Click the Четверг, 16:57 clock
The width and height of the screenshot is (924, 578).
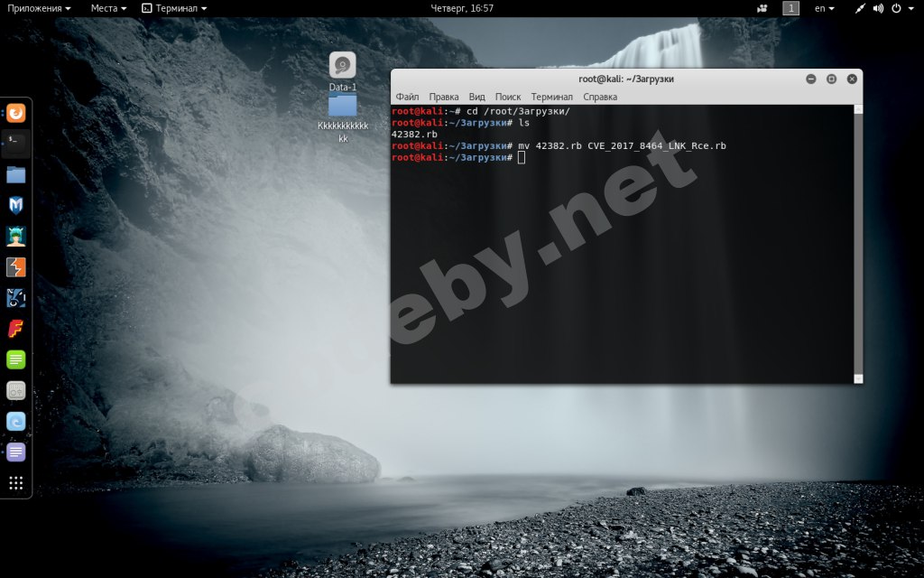[462, 8]
